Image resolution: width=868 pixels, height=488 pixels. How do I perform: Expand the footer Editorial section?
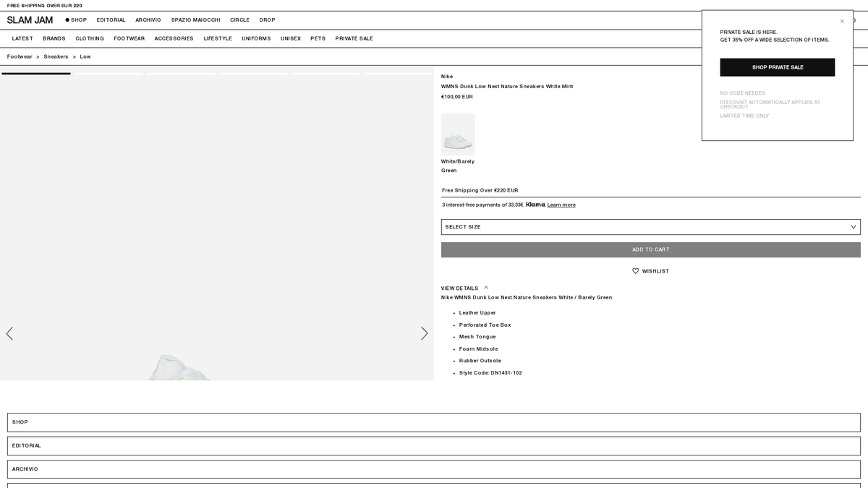point(434,445)
